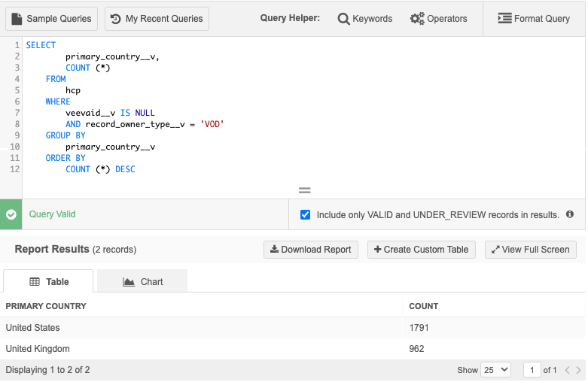The width and height of the screenshot is (588, 382).
Task: Click the info icon beside the VALID records option
Action: click(570, 214)
